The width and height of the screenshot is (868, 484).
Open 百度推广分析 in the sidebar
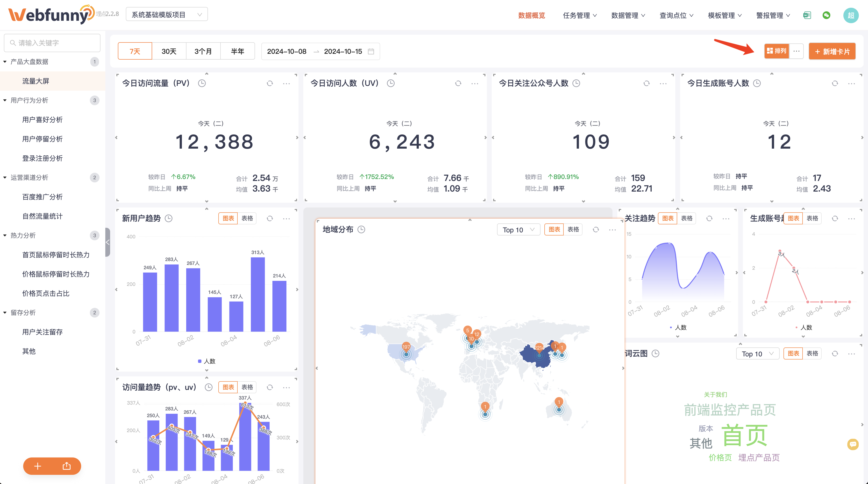tap(43, 197)
